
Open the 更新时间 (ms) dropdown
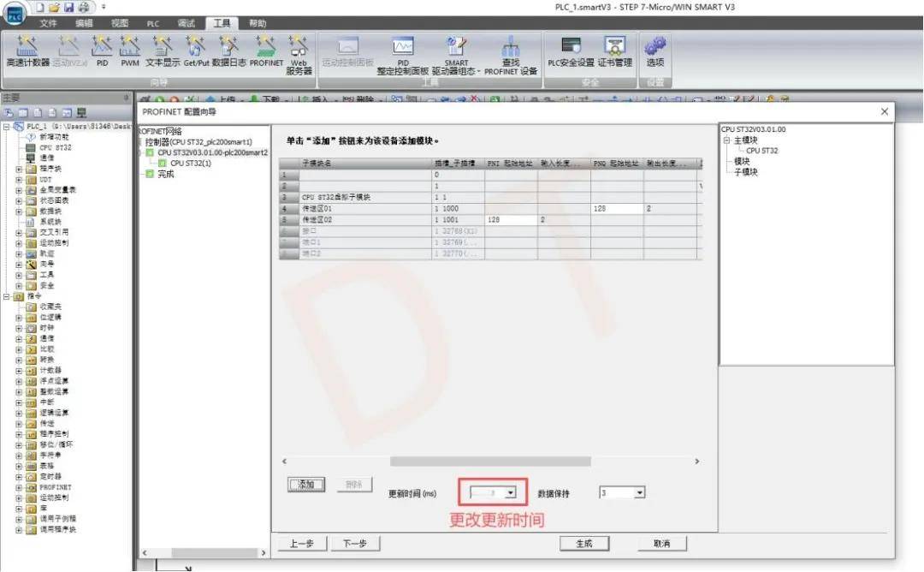click(510, 492)
